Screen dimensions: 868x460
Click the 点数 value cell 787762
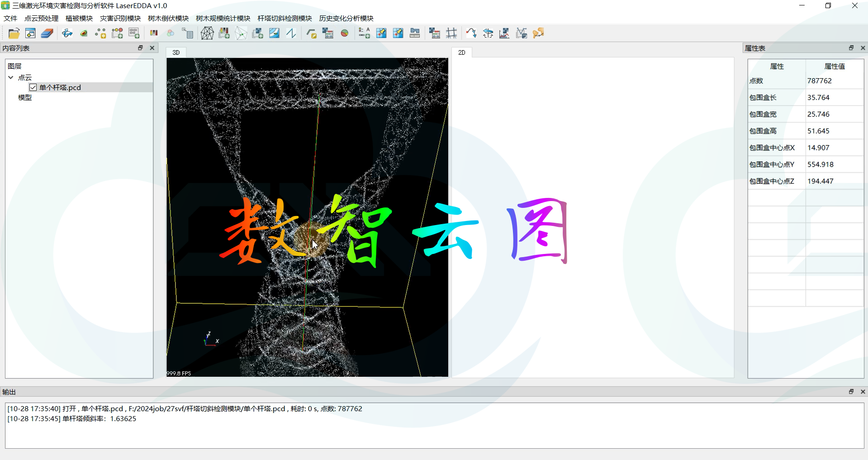[x=819, y=81]
